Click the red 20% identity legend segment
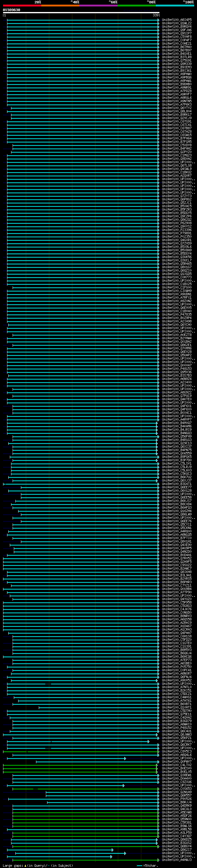Screen dimensions: 197x868 22,6
